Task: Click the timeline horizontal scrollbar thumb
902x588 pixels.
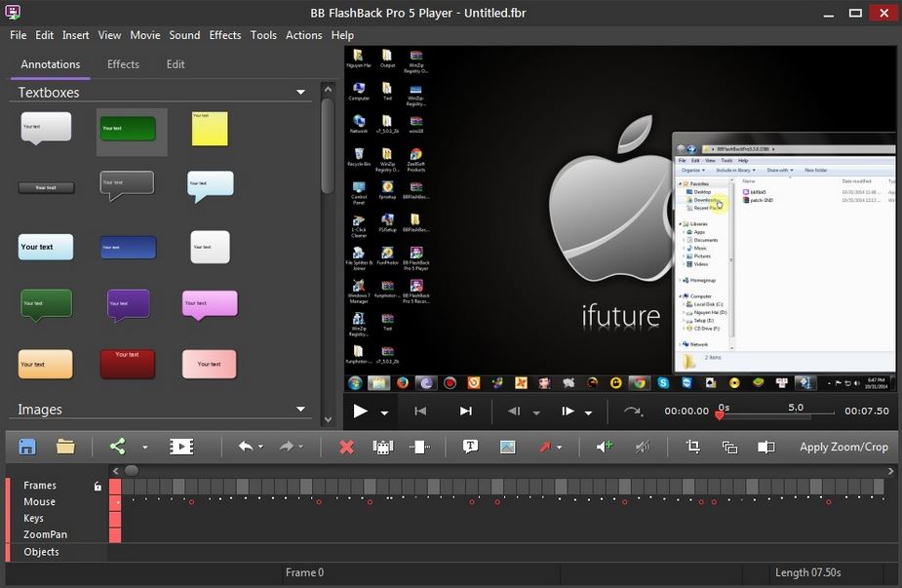Action: (x=132, y=471)
